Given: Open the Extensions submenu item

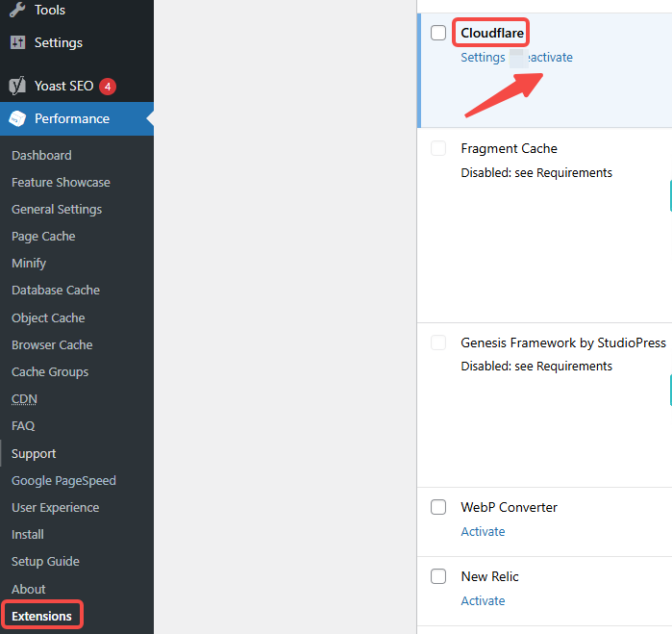Looking at the screenshot, I should click(x=41, y=616).
